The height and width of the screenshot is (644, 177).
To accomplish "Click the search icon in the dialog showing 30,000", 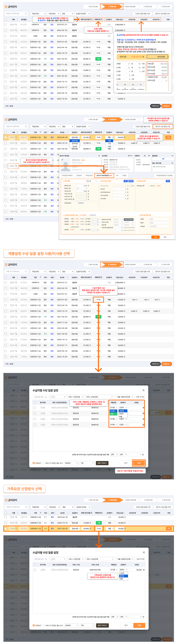I will click(46, 559).
